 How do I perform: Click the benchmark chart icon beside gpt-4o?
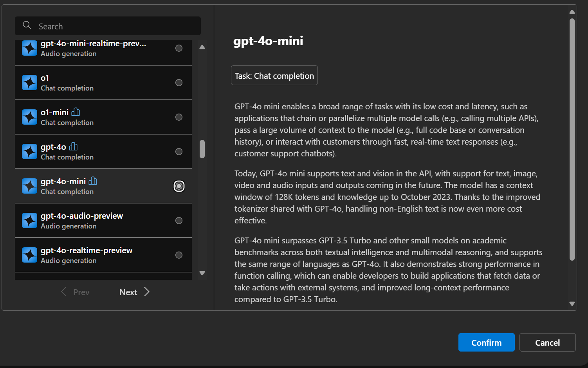click(73, 147)
